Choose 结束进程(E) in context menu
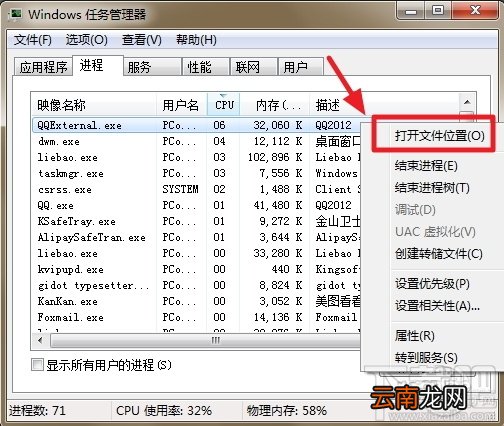The width and height of the screenshot is (504, 426). pyautogui.click(x=426, y=166)
